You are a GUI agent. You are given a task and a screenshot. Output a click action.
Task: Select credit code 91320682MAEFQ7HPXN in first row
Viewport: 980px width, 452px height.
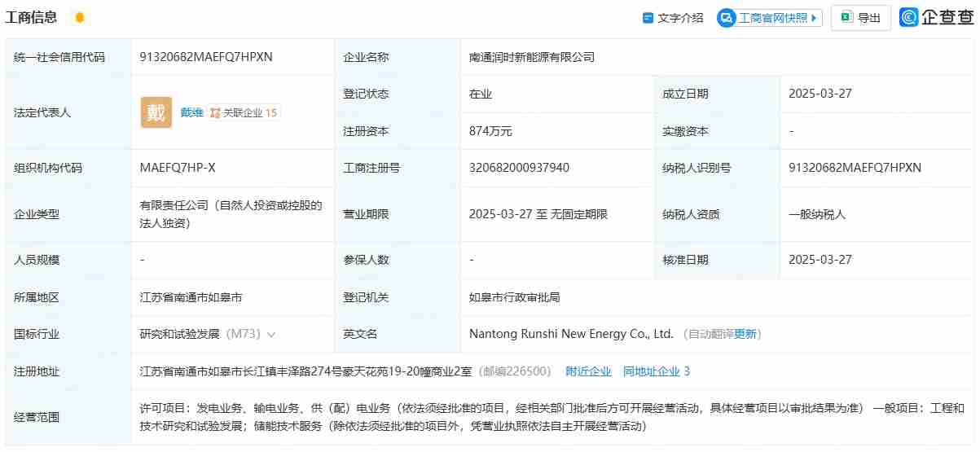pyautogui.click(x=206, y=57)
